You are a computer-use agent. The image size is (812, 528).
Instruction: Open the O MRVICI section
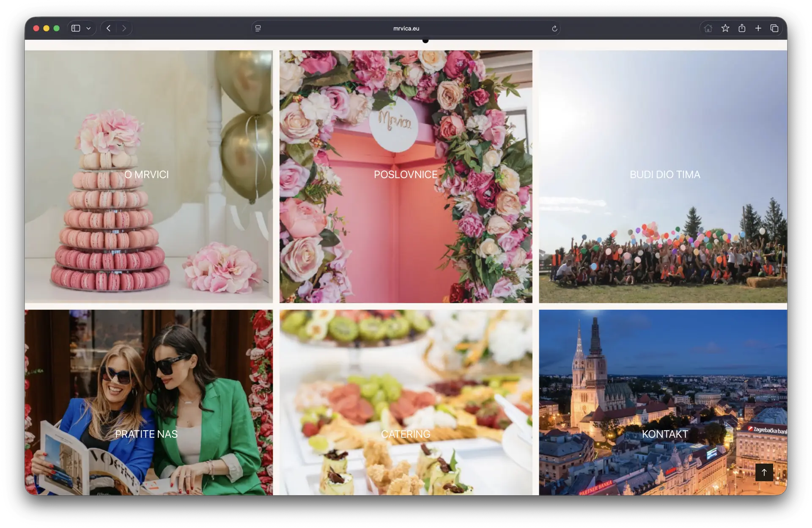(x=146, y=175)
